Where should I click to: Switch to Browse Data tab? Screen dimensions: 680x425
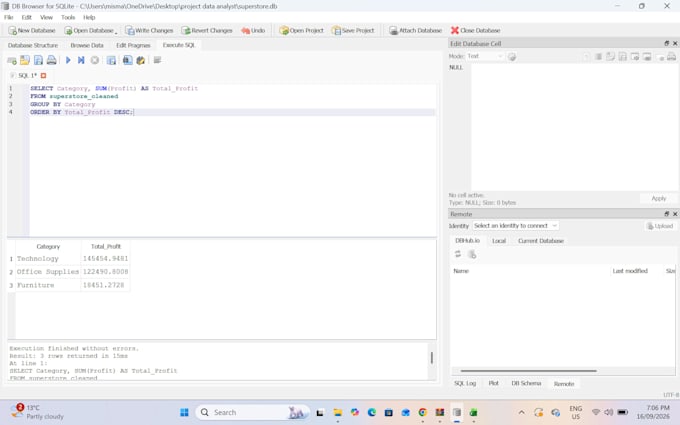pos(87,45)
